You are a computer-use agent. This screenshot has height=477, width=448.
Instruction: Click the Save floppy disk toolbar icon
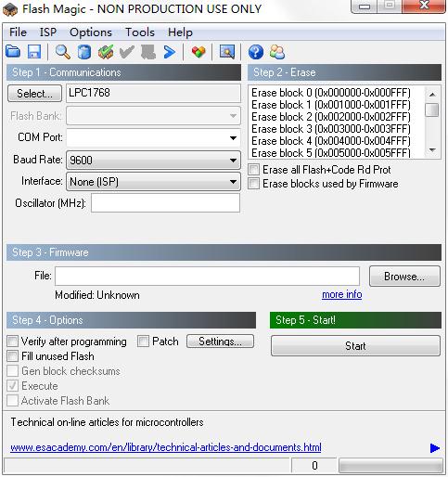click(34, 52)
